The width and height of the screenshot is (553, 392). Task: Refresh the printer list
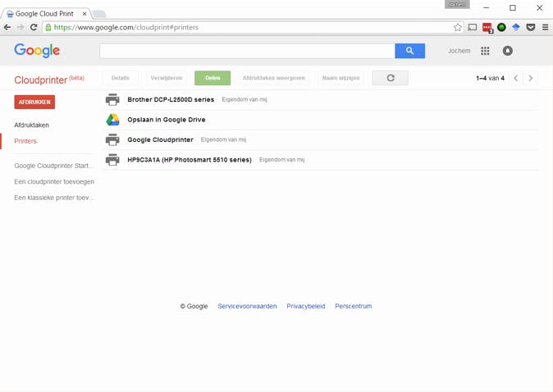(390, 78)
